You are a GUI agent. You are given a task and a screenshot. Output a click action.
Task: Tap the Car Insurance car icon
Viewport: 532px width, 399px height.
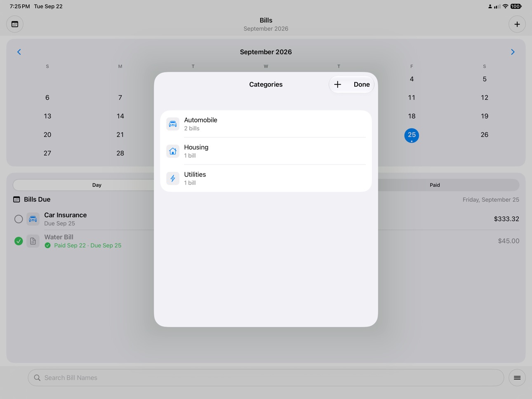[33, 219]
